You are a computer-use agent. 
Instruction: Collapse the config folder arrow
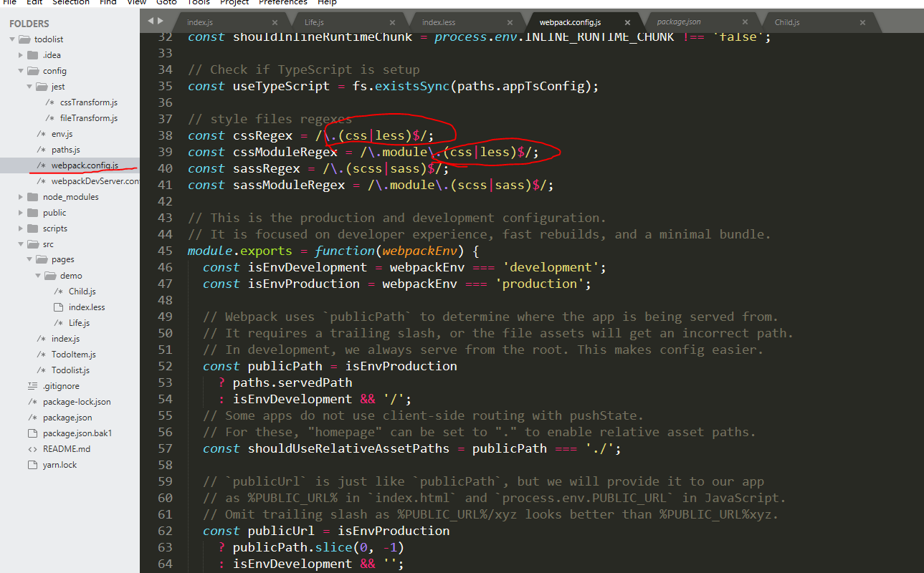(21, 71)
